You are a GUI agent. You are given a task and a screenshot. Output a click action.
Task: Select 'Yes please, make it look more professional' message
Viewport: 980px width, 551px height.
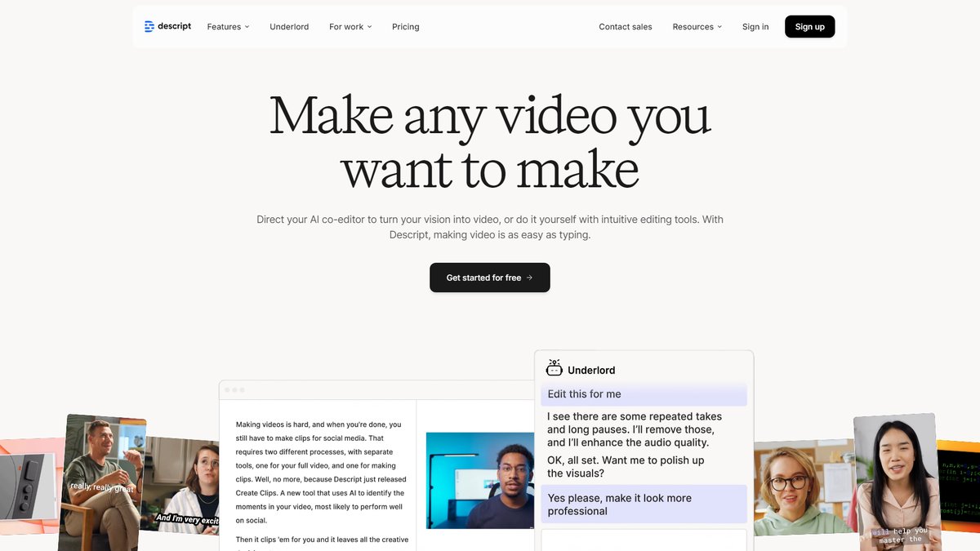[644, 504]
